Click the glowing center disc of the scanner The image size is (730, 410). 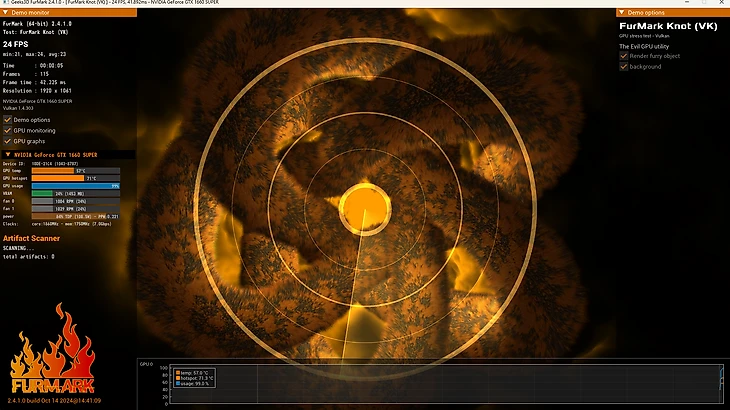pyautogui.click(x=365, y=209)
